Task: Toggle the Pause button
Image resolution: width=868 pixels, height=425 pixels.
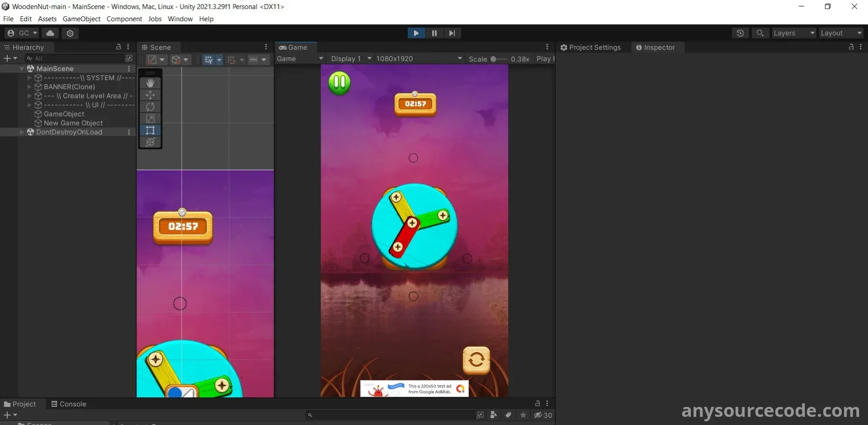Action: tap(434, 33)
